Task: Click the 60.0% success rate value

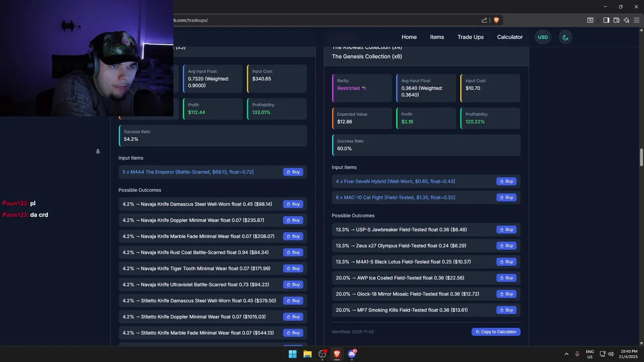Action: (x=344, y=149)
